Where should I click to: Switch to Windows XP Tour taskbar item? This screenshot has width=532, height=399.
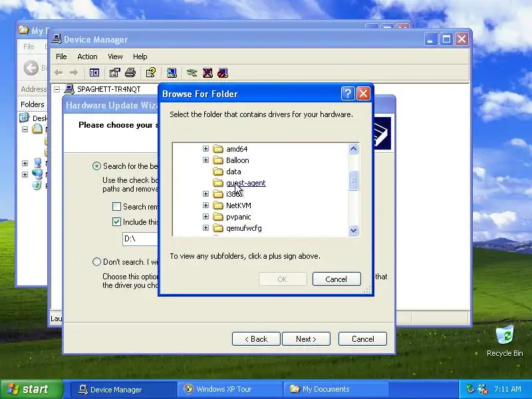click(229, 389)
